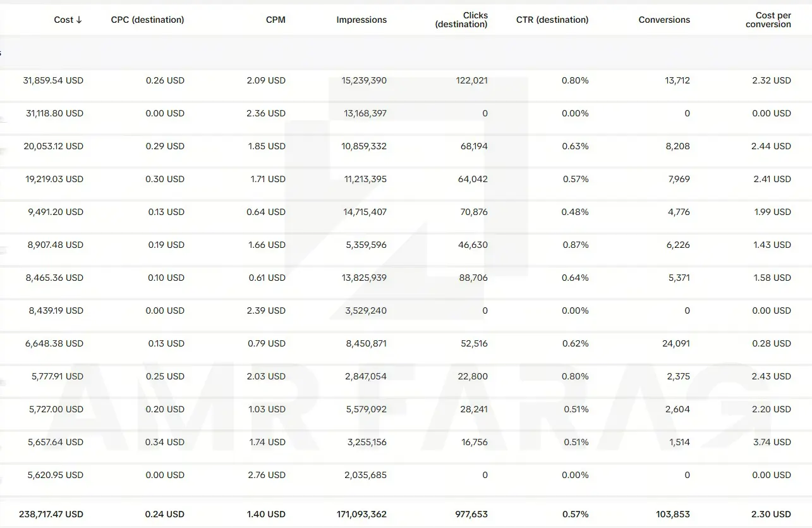This screenshot has height=528, width=812.
Task: Click the impressions value 3,529,240
Action: click(x=366, y=310)
